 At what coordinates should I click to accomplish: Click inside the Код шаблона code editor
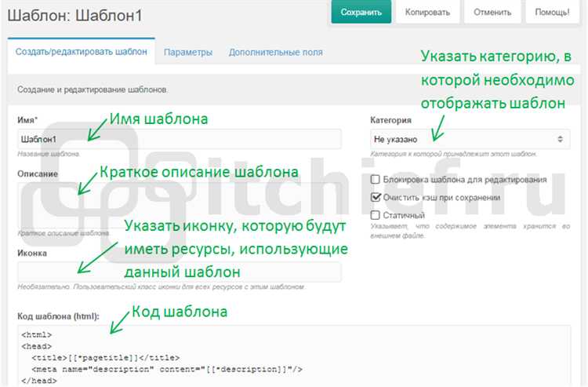click(294, 356)
